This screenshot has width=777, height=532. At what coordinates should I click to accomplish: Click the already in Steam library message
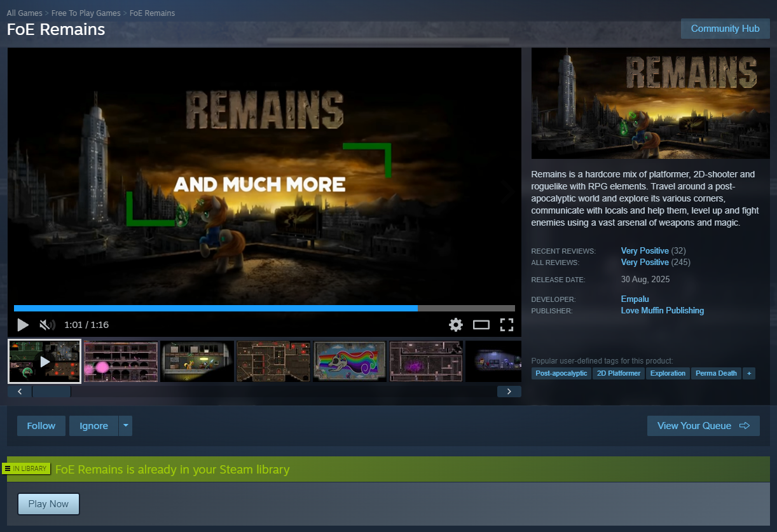(x=172, y=470)
